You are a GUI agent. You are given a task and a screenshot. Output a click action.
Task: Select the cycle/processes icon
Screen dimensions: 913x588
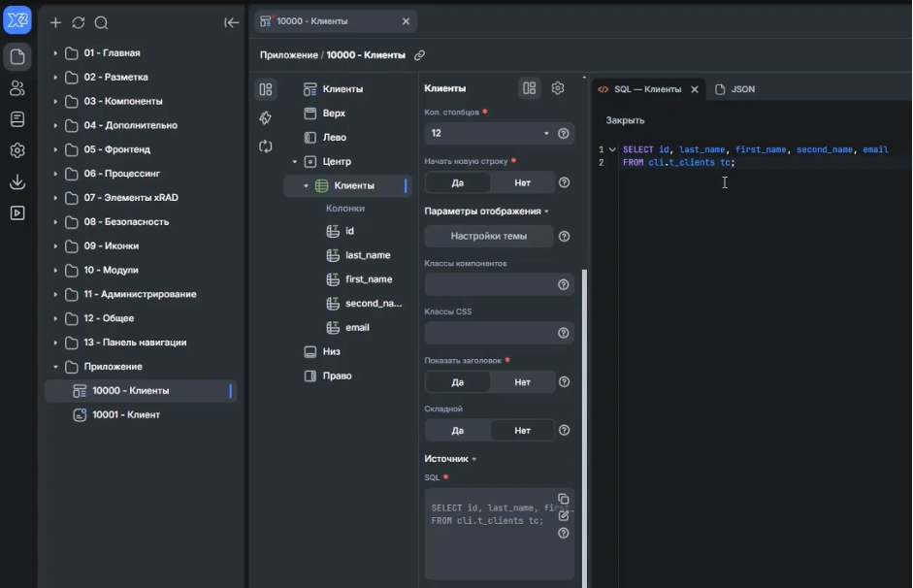point(266,147)
